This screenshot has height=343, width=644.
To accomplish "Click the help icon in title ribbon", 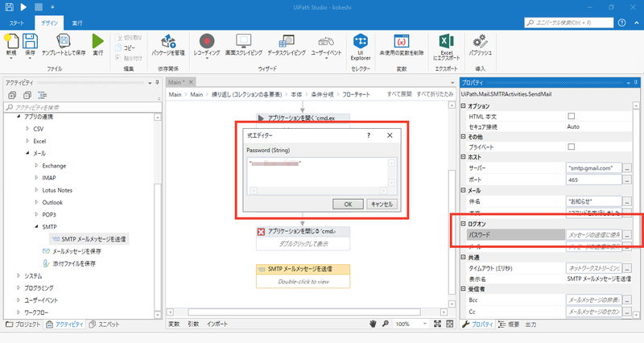I will [621, 23].
